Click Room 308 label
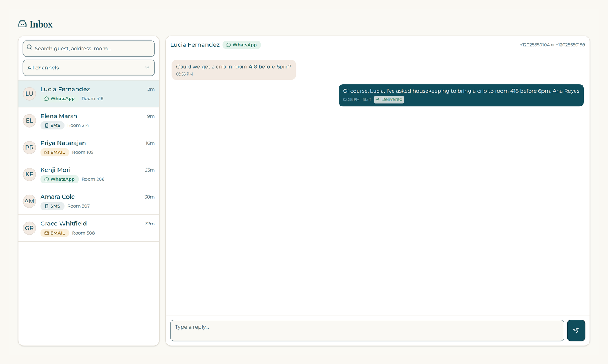The image size is (608, 364). point(84,233)
